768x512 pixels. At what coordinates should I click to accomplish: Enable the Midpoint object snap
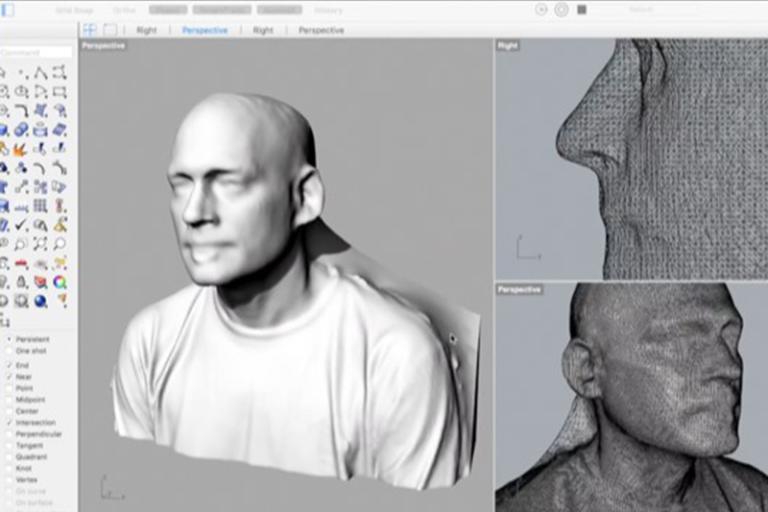[9, 400]
